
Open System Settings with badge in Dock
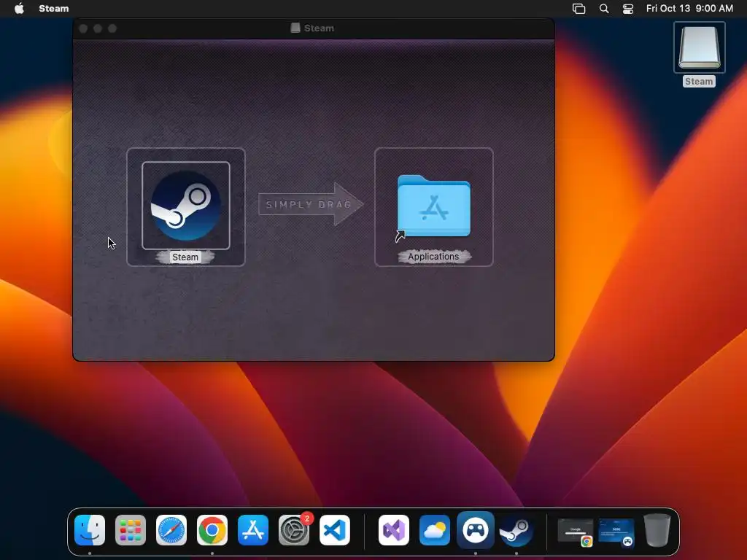point(294,530)
